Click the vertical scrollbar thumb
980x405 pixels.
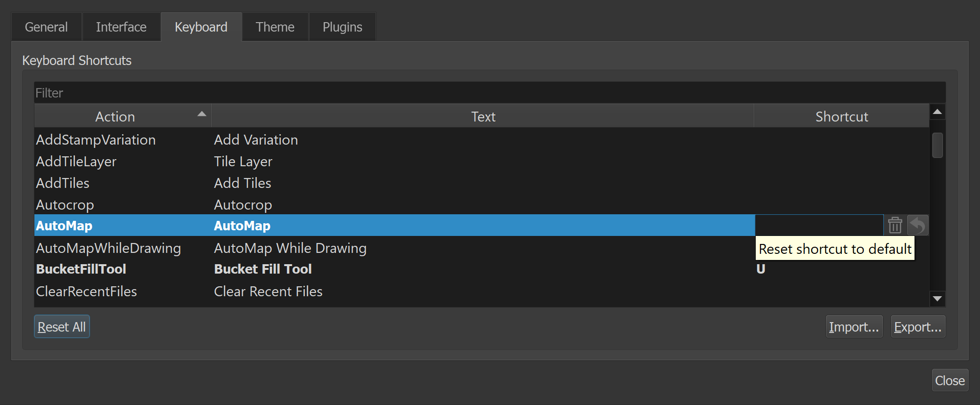coord(937,146)
